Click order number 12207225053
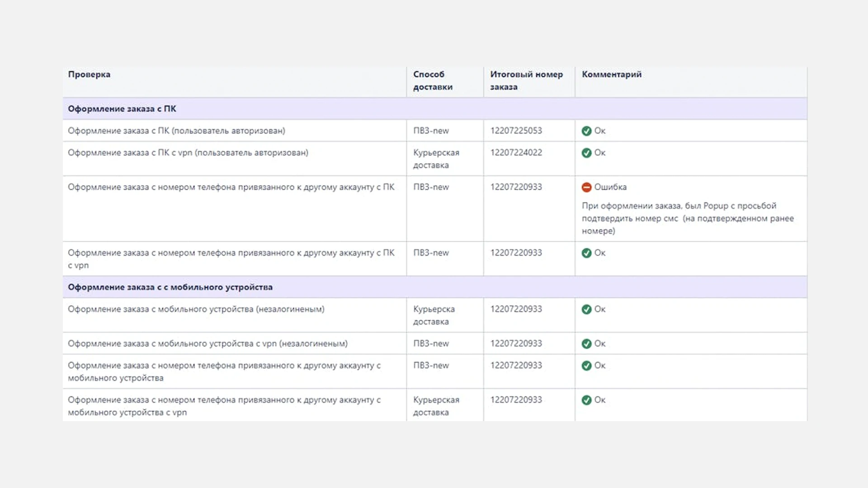 (x=516, y=131)
